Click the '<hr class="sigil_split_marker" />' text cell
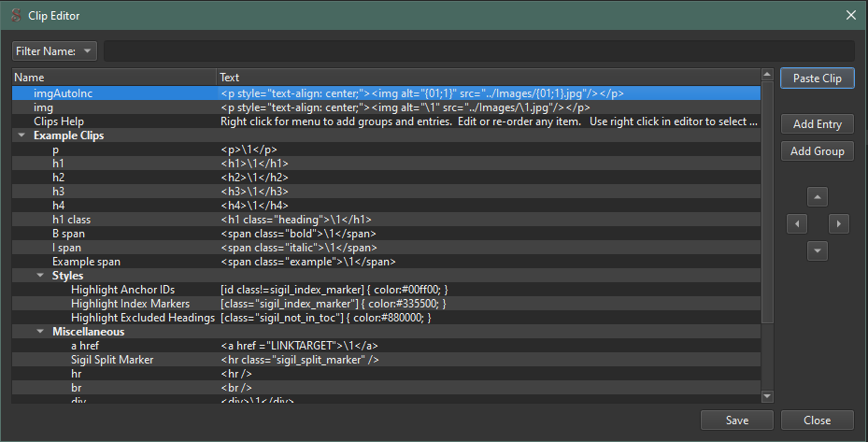 pos(300,360)
